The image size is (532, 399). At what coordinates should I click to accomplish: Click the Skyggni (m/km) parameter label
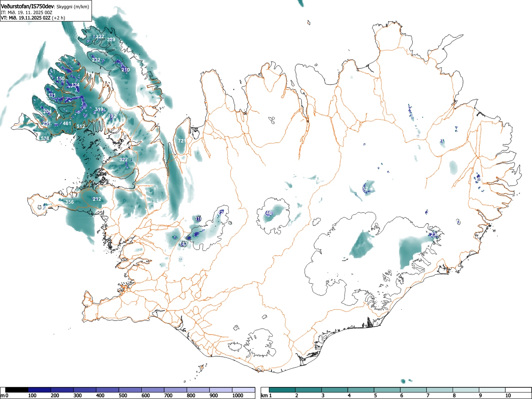point(73,6)
